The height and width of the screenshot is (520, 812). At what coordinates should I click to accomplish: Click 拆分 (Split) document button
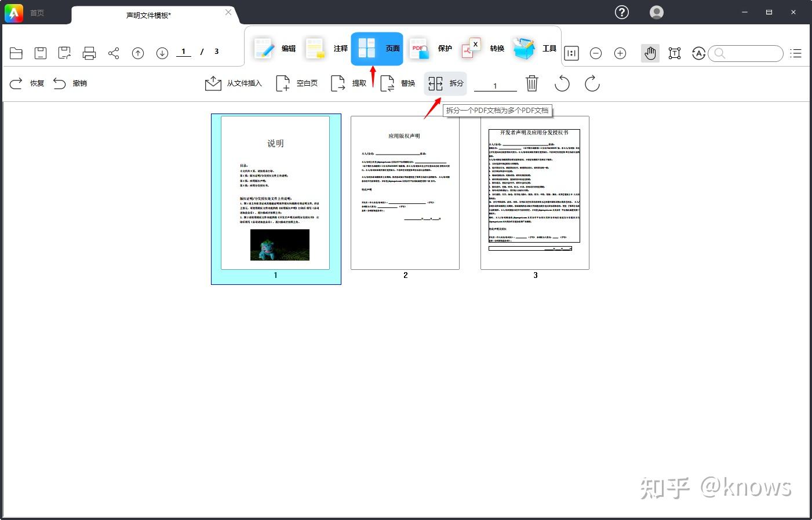coord(446,83)
